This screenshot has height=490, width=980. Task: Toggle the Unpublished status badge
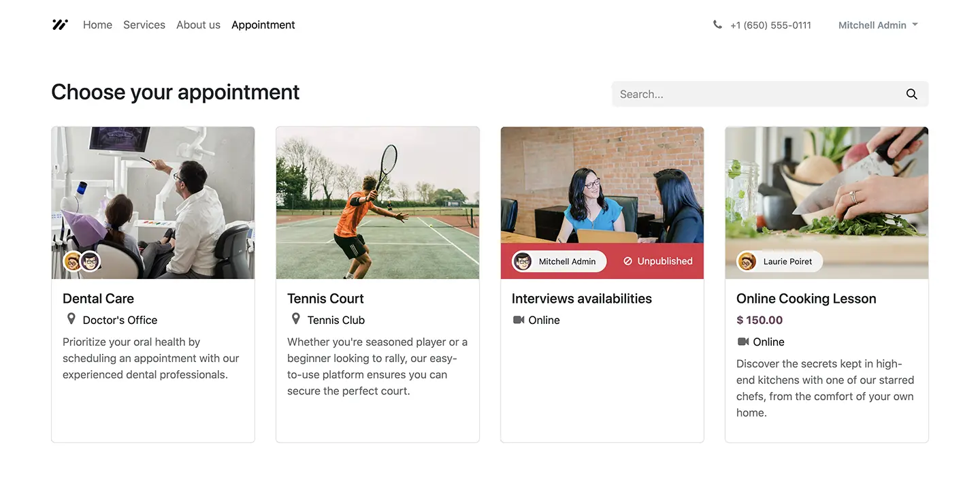[657, 261]
